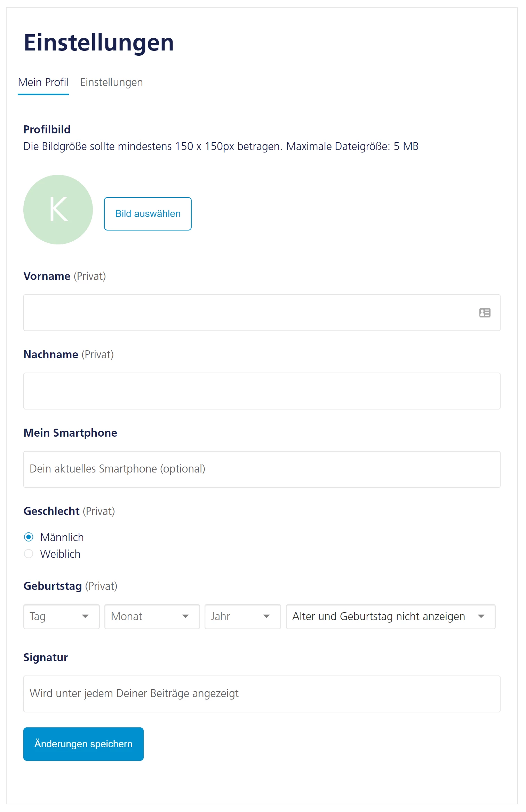Click into the Mein Smartphone field
The width and height of the screenshot is (526, 812).
[262, 469]
